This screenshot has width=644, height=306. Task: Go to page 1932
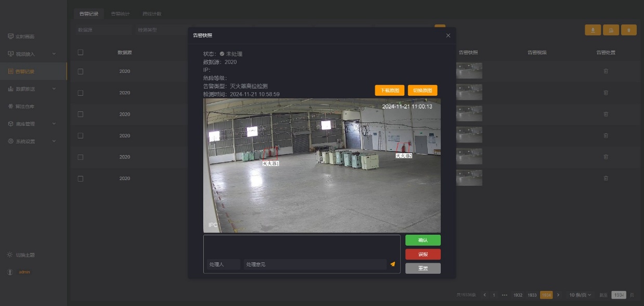(518, 295)
